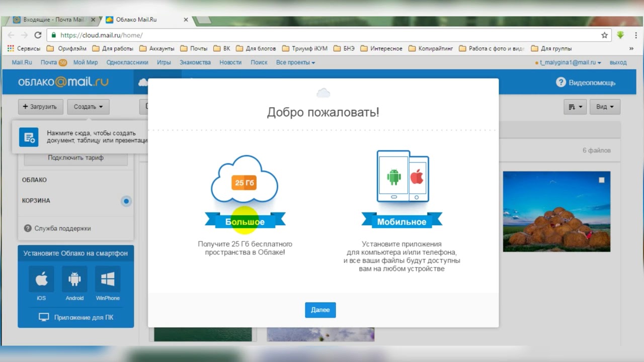Open the Для работы bookmarks folder
Screen dimensions: 644x362
pos(113,49)
